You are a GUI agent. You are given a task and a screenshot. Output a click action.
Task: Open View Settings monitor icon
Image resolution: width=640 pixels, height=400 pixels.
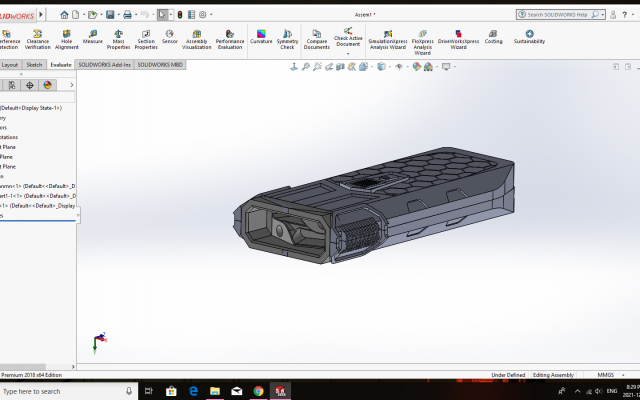(446, 67)
